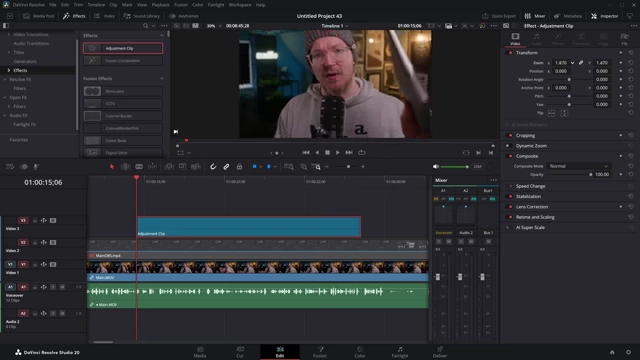
Task: Switch to the Fairlight page
Action: click(x=400, y=352)
